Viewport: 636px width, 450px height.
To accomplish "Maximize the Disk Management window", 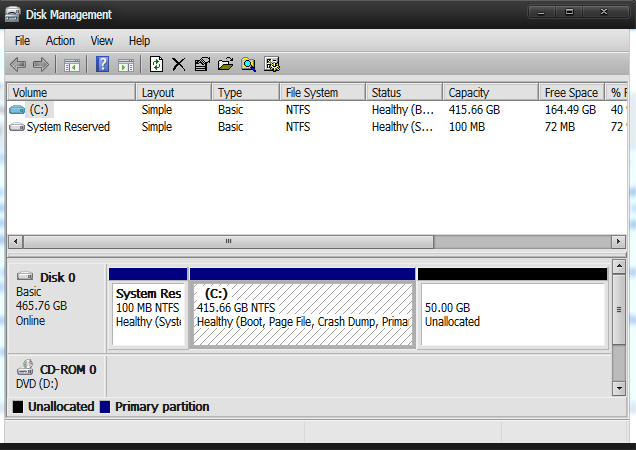I will (x=569, y=12).
